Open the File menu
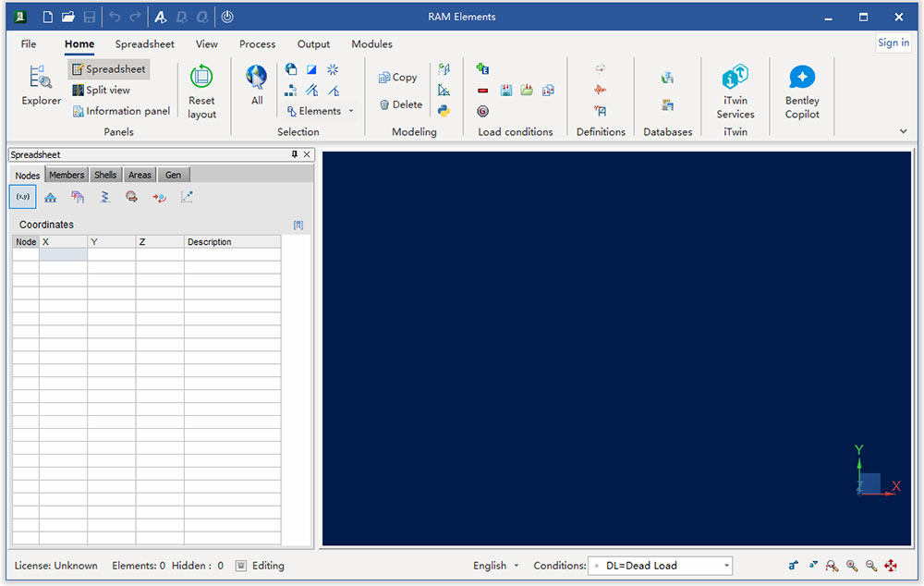Image resolution: width=924 pixels, height=586 pixels. click(x=29, y=44)
